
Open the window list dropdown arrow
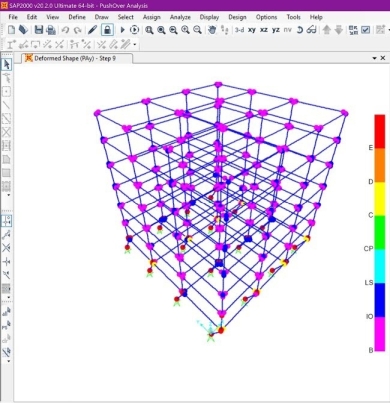tap(374, 58)
